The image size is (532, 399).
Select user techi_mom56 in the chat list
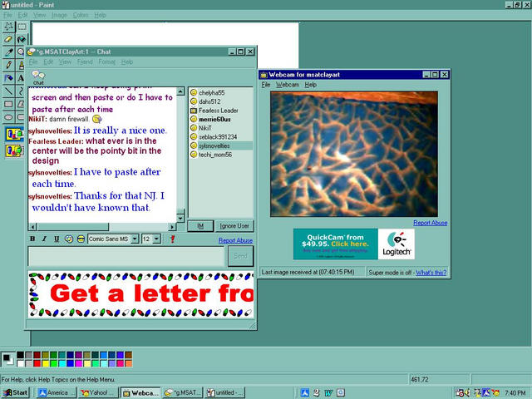click(215, 155)
